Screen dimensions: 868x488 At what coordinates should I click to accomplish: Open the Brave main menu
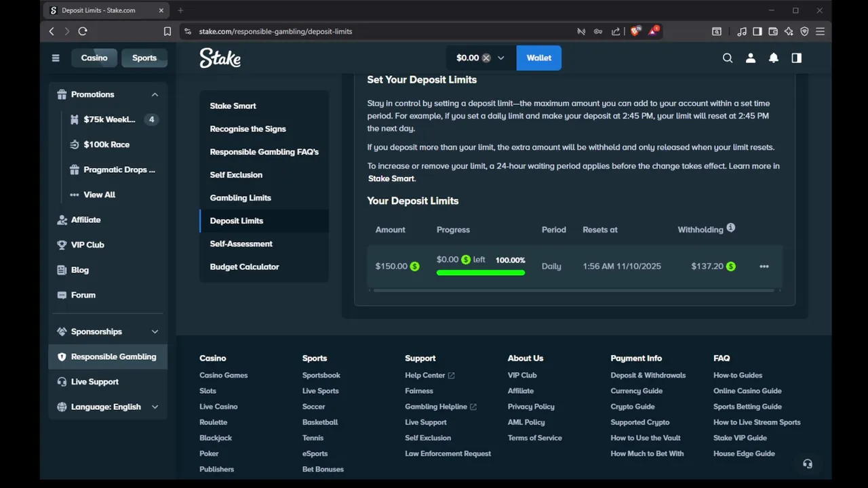click(820, 31)
